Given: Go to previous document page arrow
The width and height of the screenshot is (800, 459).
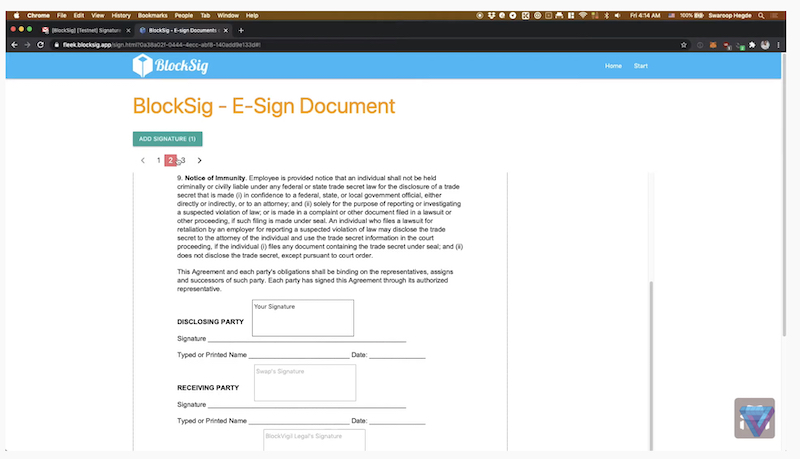Looking at the screenshot, I should pos(143,160).
